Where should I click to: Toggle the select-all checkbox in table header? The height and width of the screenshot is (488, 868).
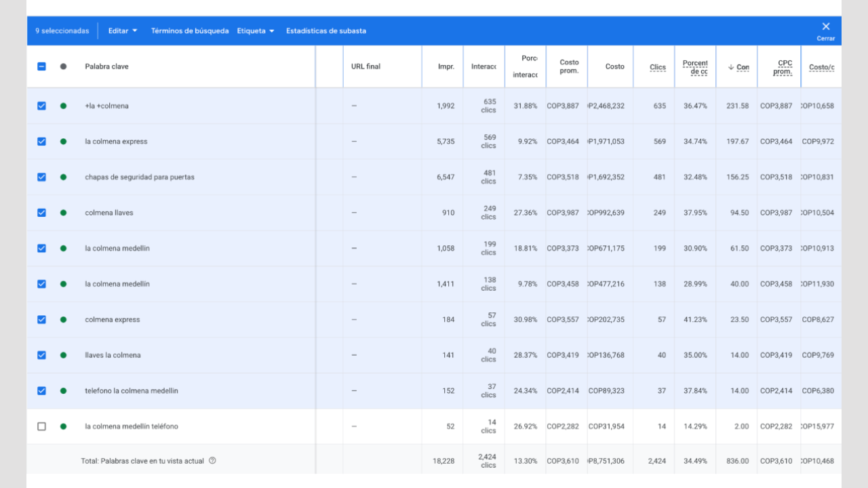tap(41, 66)
